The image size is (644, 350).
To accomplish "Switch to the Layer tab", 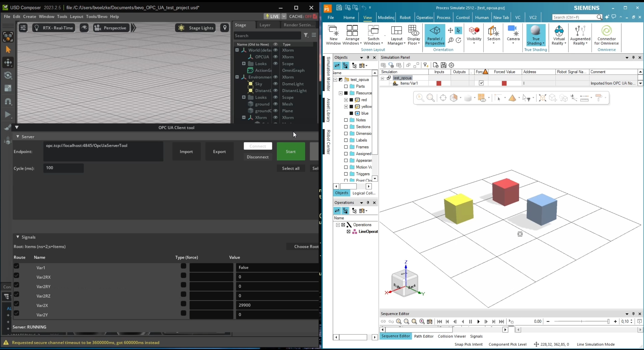I will coord(265,25).
